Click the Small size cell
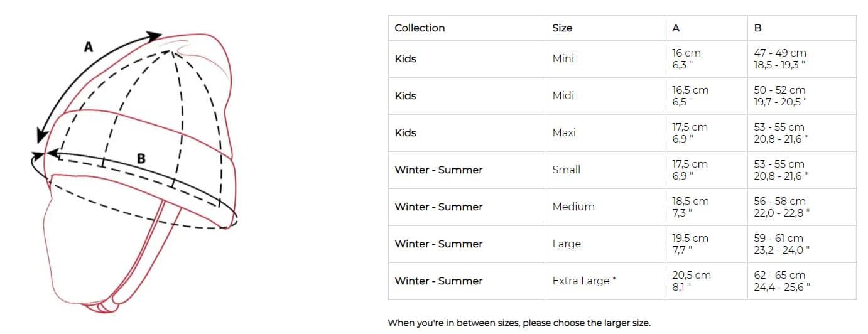Viewport: 868px width, 334px height. pyautogui.click(x=605, y=170)
